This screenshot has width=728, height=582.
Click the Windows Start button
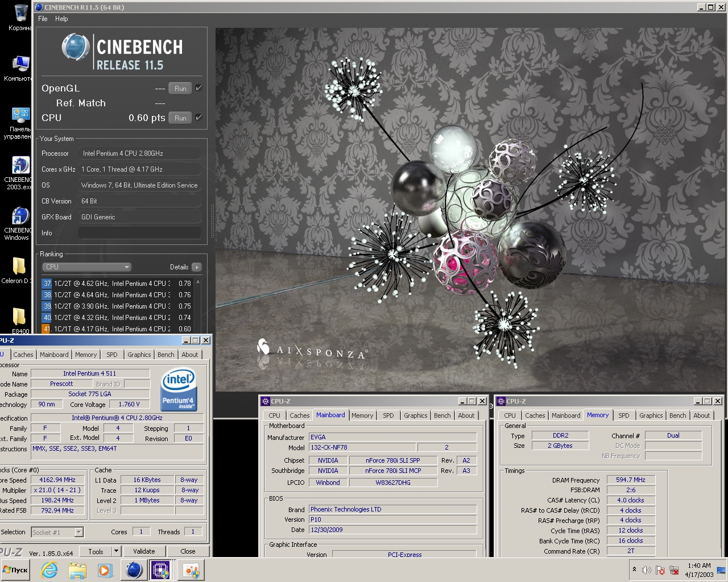pyautogui.click(x=16, y=570)
